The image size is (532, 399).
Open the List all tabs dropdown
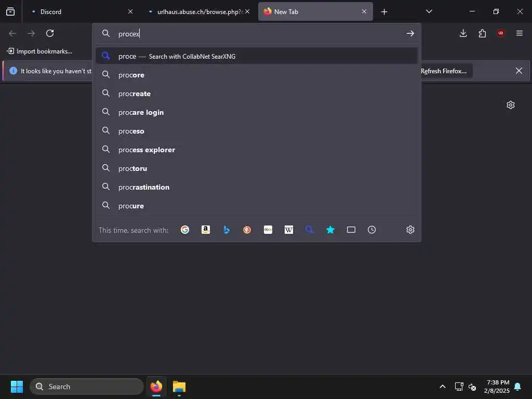[429, 11]
